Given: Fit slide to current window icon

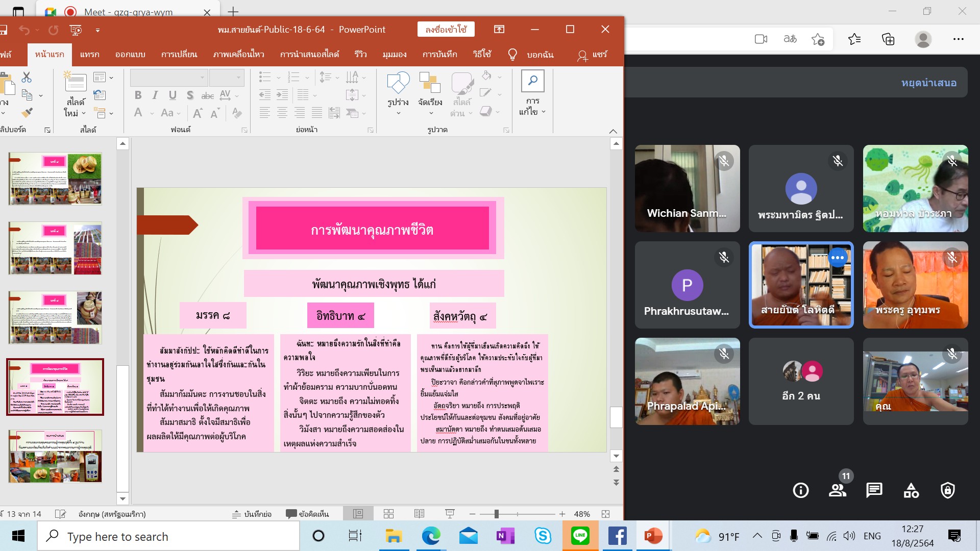Looking at the screenshot, I should [x=606, y=514].
